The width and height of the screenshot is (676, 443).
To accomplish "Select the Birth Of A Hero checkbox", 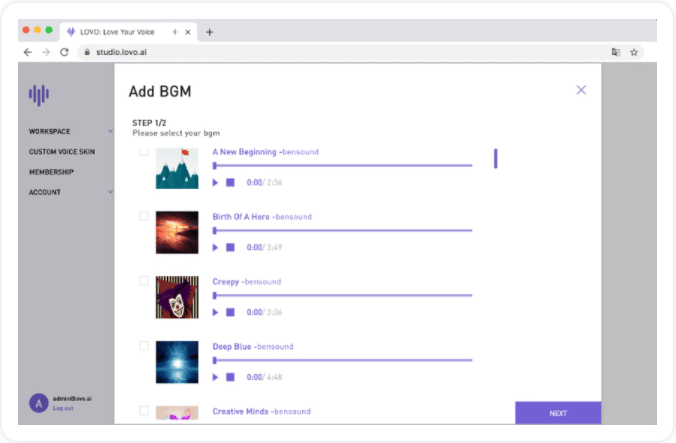I will (x=144, y=216).
